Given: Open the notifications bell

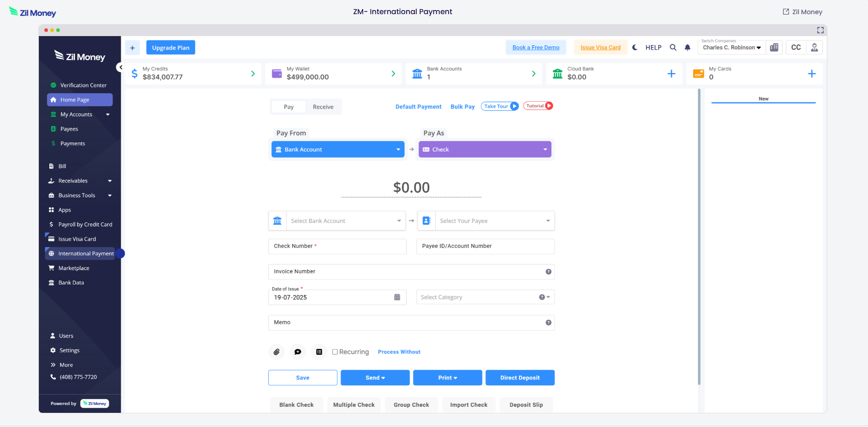Looking at the screenshot, I should 688,47.
